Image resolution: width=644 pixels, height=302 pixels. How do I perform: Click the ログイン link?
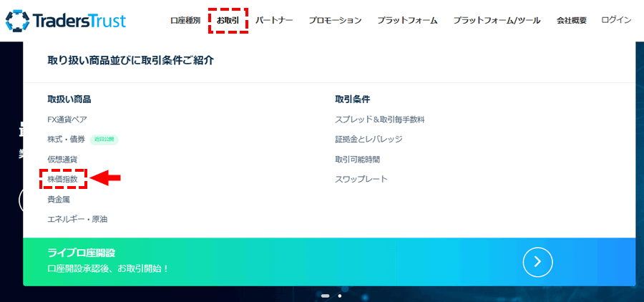coord(616,20)
